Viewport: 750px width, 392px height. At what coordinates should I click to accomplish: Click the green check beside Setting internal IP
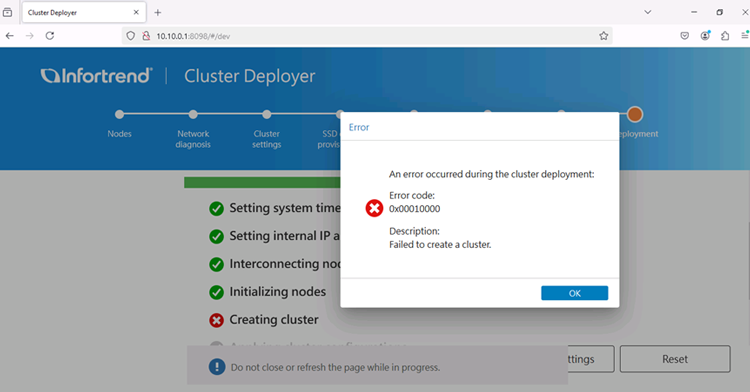(x=216, y=237)
